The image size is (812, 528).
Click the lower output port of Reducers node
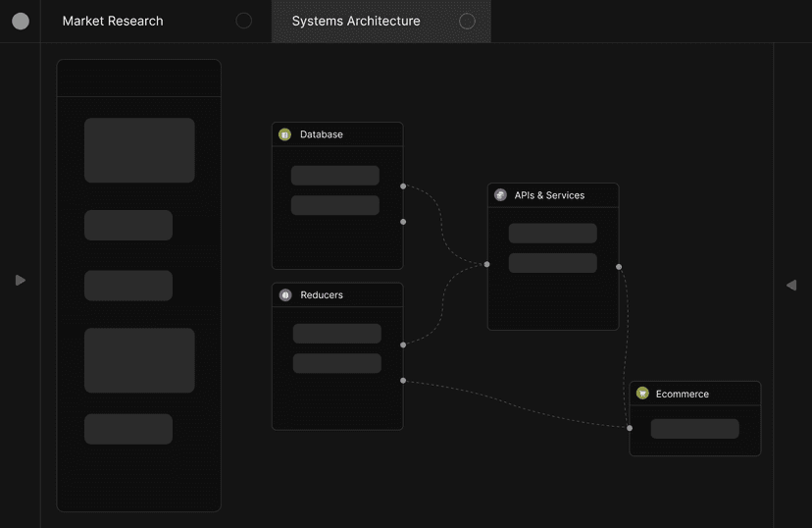click(403, 381)
